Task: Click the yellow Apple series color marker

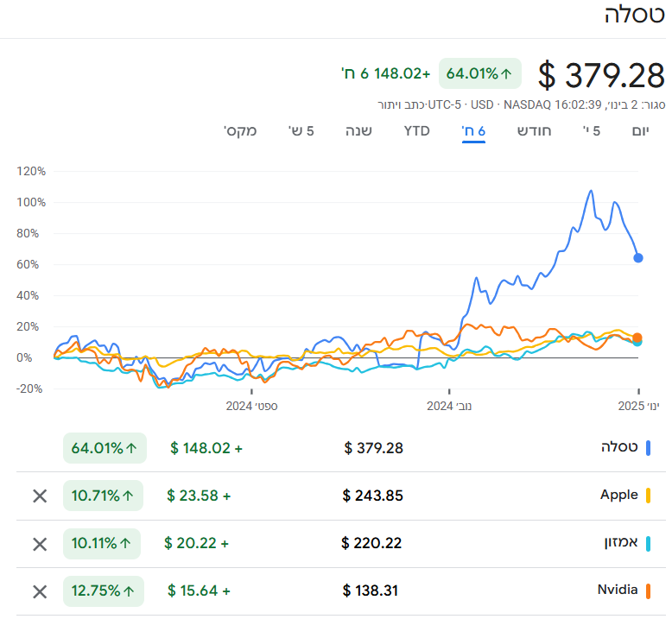Action: [648, 496]
